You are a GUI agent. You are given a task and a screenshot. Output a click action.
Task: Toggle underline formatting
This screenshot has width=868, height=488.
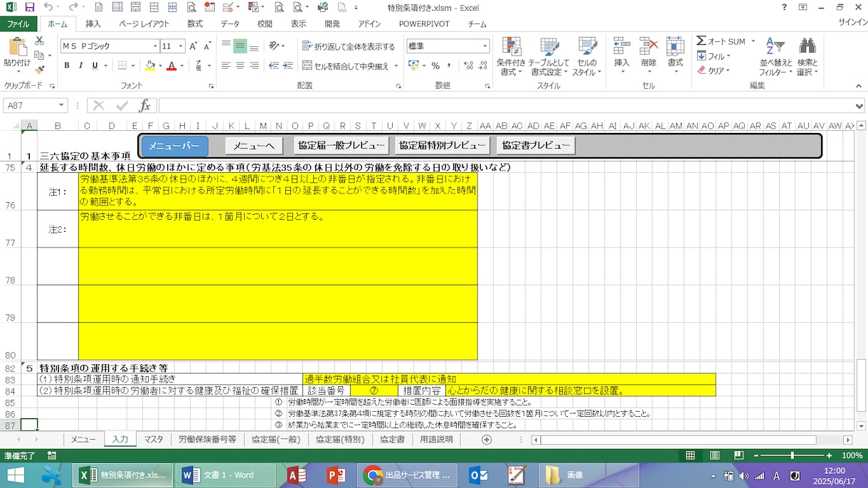pyautogui.click(x=95, y=65)
